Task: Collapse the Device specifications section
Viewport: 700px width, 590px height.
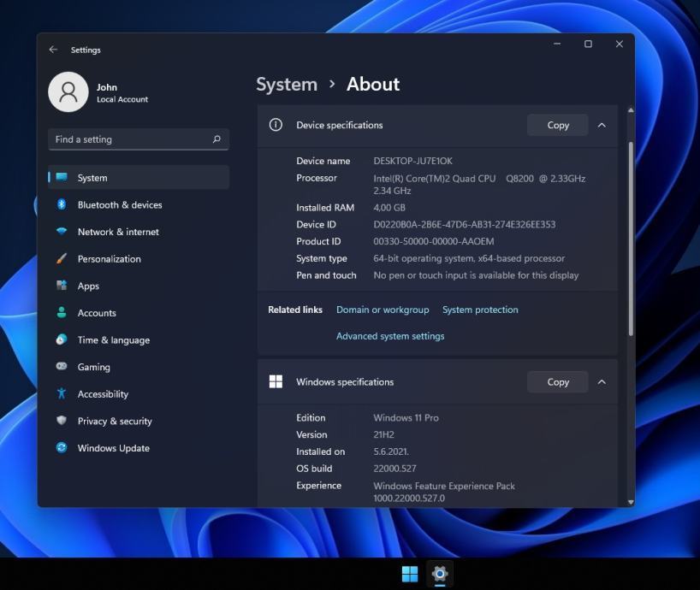Action: point(602,125)
